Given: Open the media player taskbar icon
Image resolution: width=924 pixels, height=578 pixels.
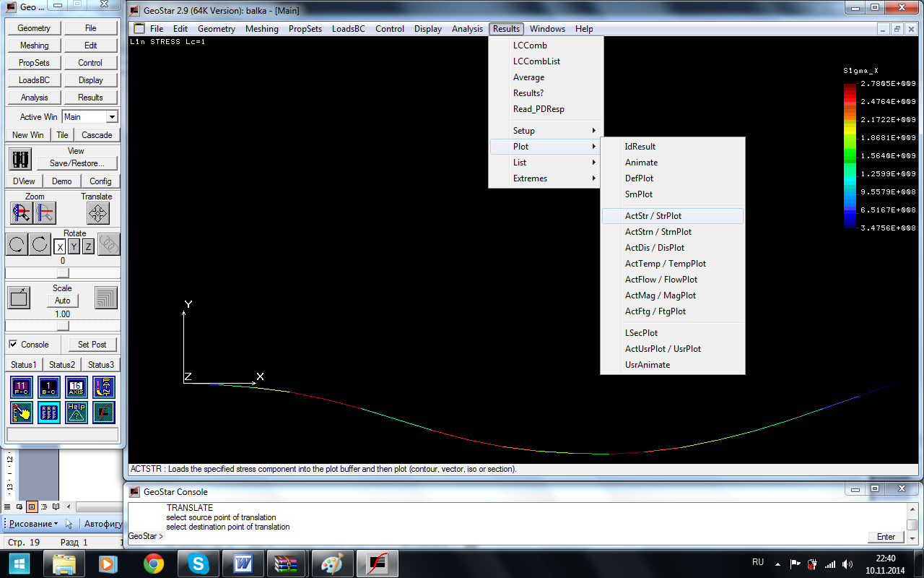Looking at the screenshot, I should coord(109,564).
